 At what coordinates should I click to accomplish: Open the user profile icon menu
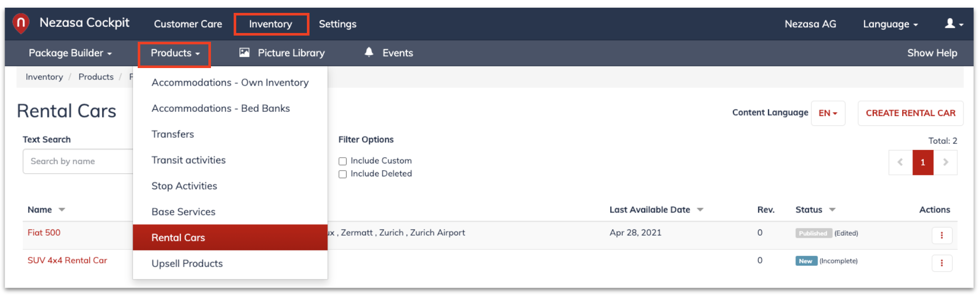[954, 24]
